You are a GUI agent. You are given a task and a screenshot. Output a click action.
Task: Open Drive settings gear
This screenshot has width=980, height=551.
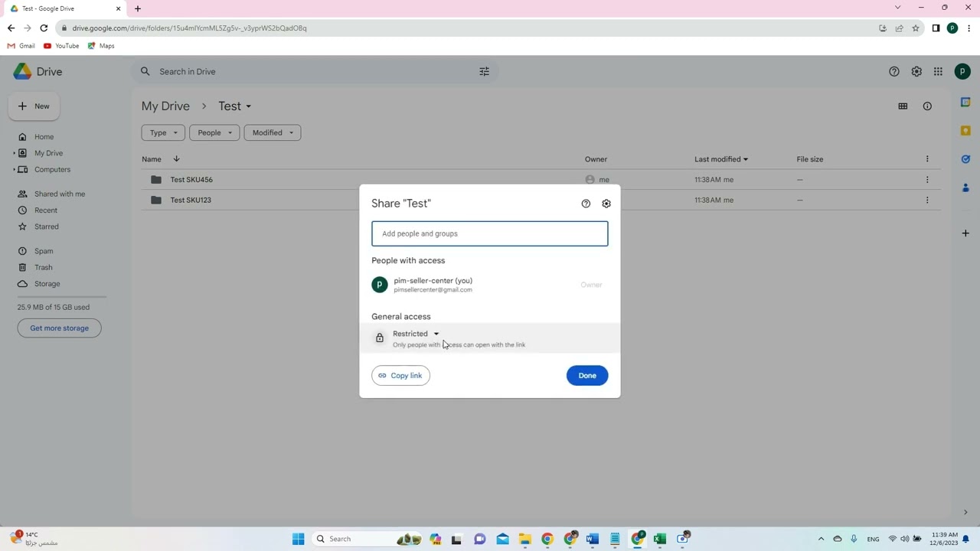(916, 72)
